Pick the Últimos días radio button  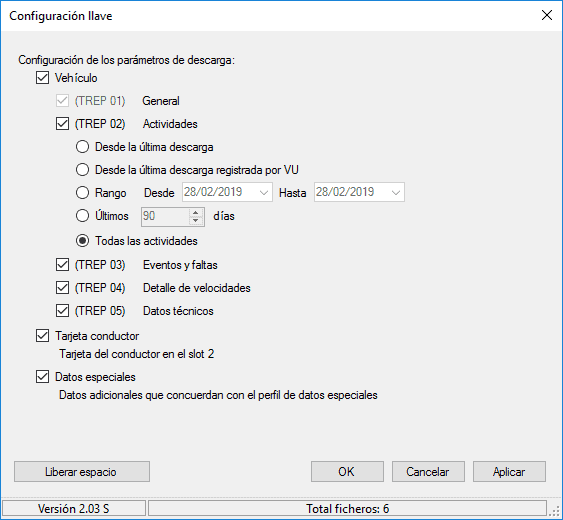[x=82, y=216]
